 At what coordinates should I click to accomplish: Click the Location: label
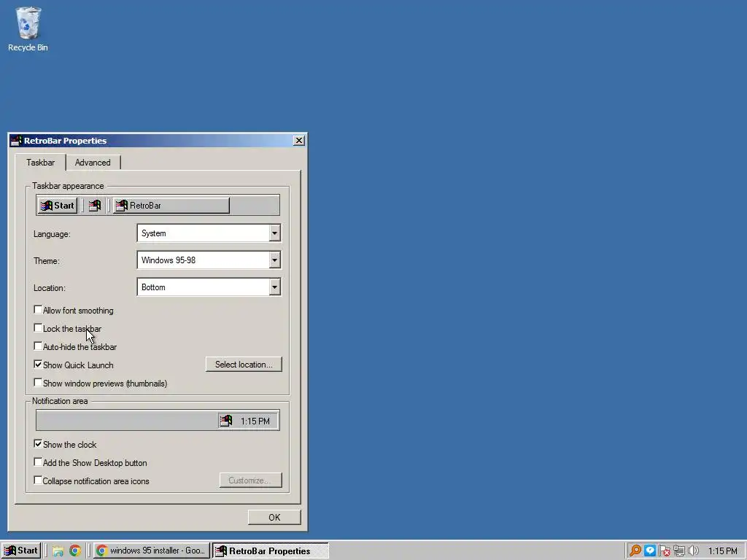tap(50, 288)
